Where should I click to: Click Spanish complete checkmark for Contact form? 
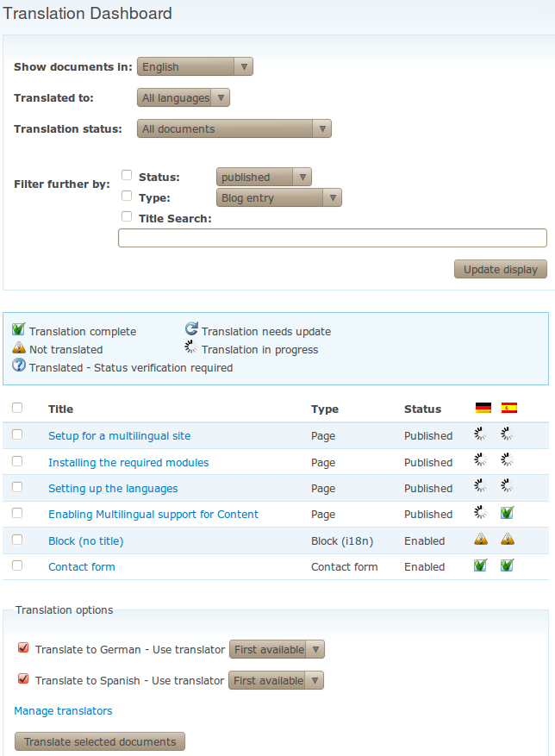tap(508, 565)
